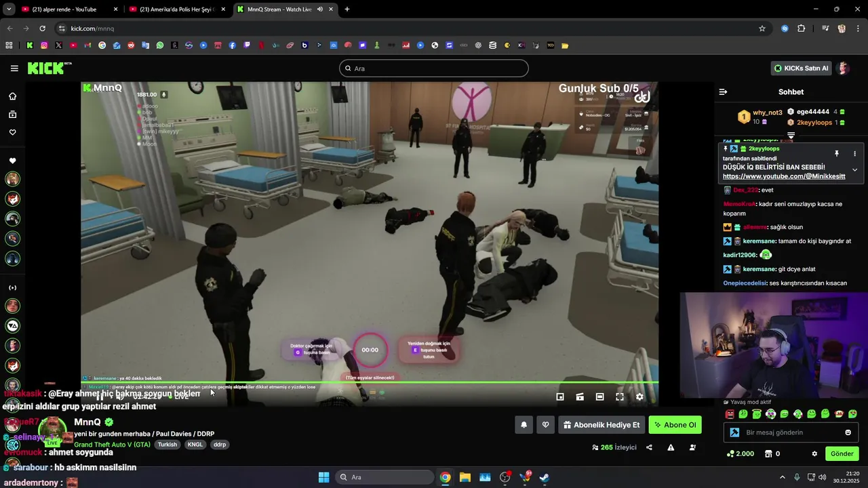Open a new browser tab
This screenshot has height=488, width=868.
pos(347,9)
